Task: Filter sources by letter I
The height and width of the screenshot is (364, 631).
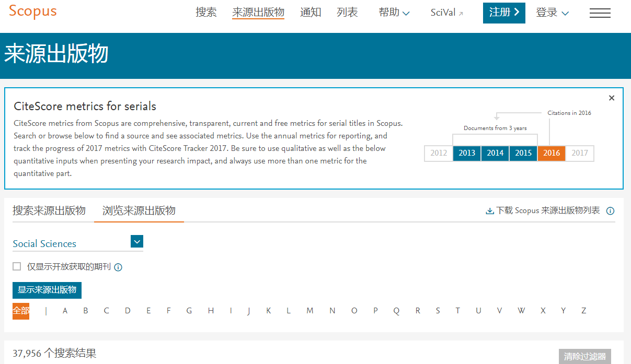Action: [231, 311]
